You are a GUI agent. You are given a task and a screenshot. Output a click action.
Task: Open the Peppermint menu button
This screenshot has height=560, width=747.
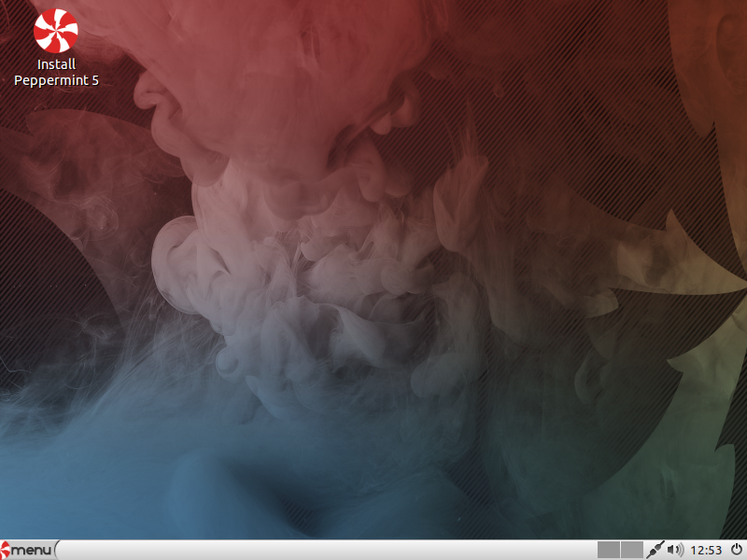[28, 550]
